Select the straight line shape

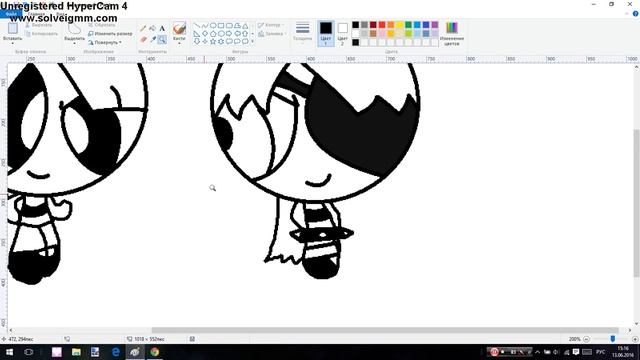click(197, 26)
